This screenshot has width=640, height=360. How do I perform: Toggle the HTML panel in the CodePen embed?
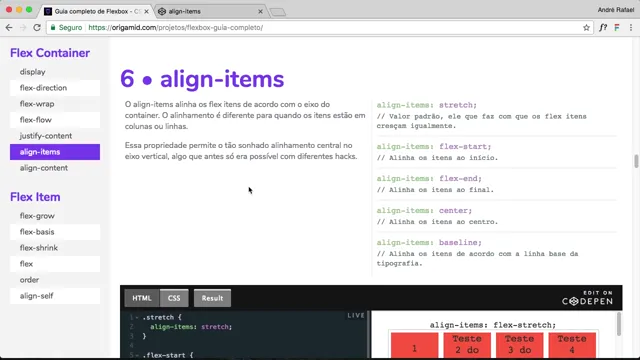pyautogui.click(x=142, y=298)
